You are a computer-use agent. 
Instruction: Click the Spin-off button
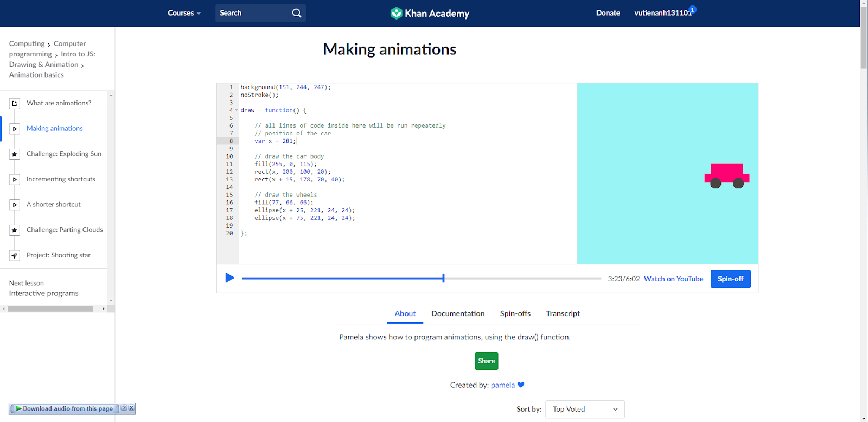click(x=730, y=279)
